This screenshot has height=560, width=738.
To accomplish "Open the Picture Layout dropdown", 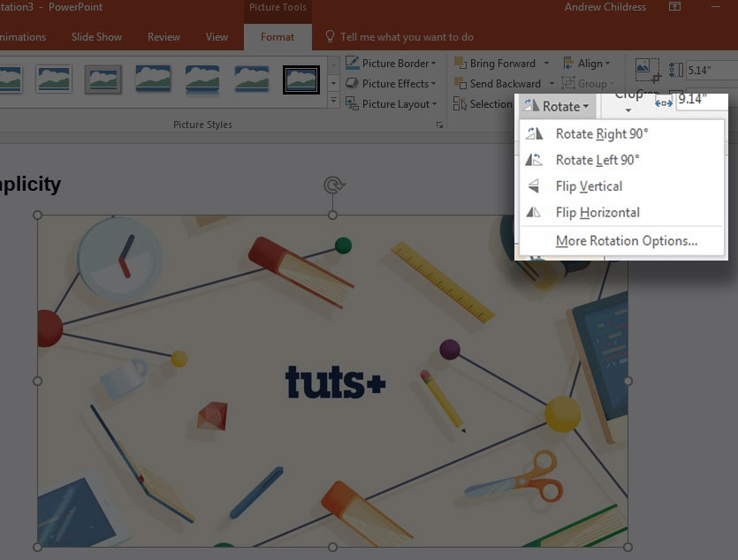I will pos(392,104).
